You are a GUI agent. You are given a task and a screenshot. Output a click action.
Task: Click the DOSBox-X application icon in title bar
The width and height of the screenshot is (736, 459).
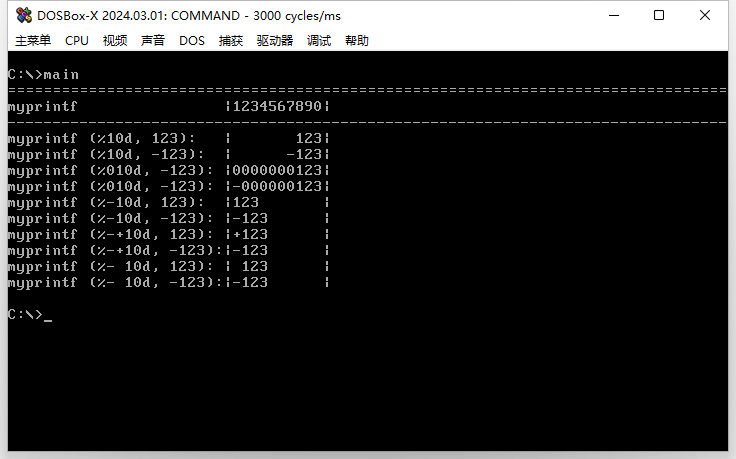point(24,15)
